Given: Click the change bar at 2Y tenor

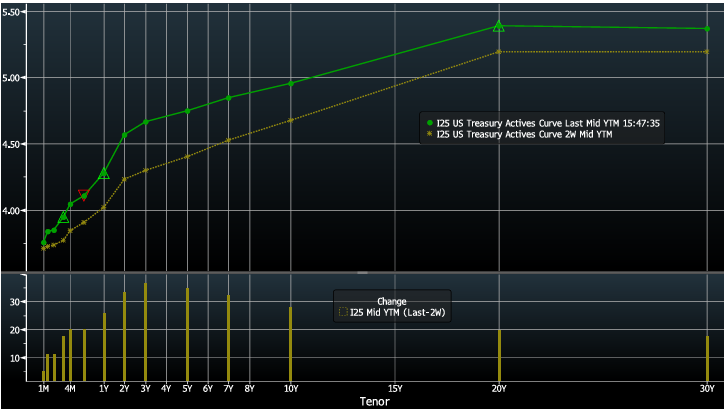Looking at the screenshot, I should pos(124,337).
